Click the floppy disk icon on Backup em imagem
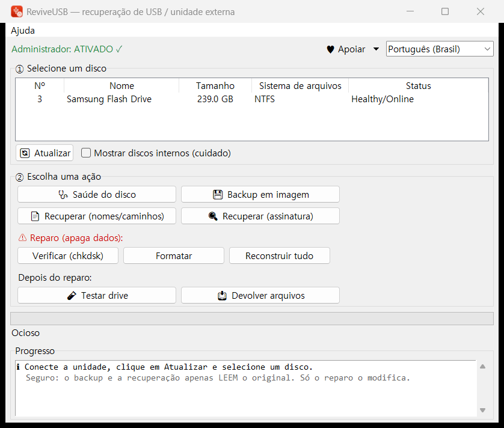 point(218,195)
